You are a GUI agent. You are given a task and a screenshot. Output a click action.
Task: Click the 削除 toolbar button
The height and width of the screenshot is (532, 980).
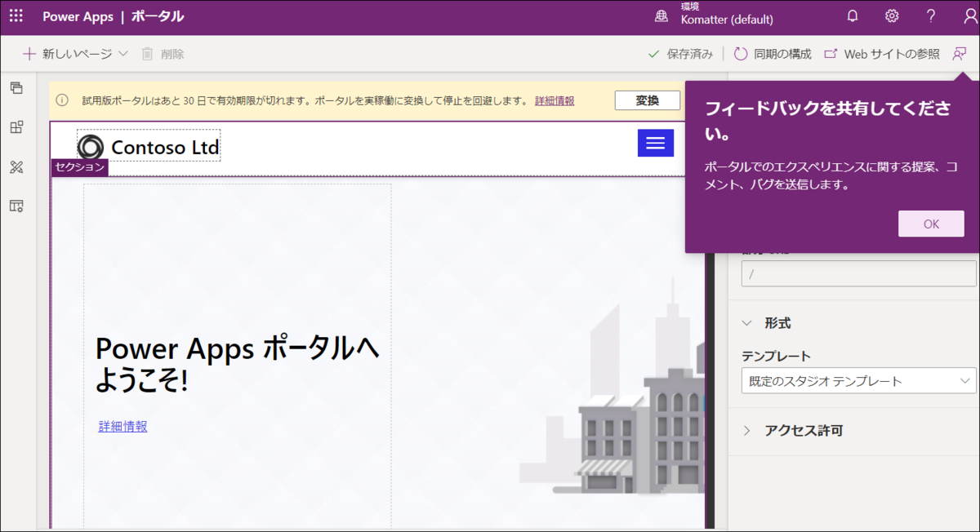pyautogui.click(x=163, y=54)
